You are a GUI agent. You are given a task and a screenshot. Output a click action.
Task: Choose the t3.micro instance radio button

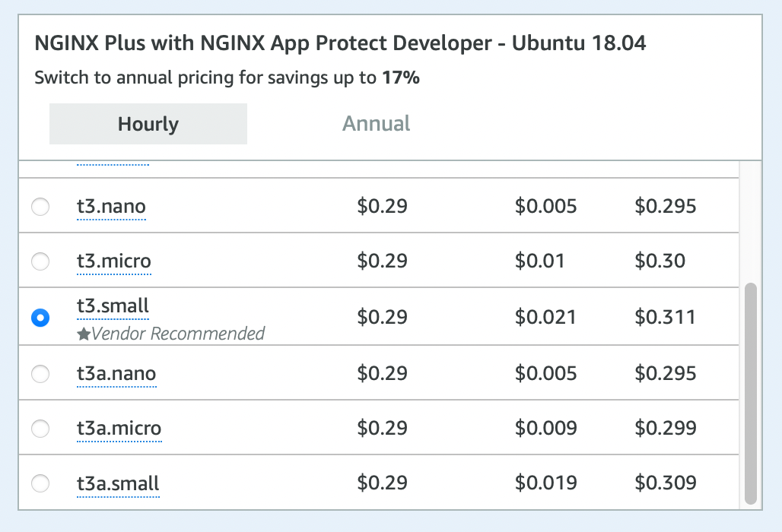pos(40,261)
